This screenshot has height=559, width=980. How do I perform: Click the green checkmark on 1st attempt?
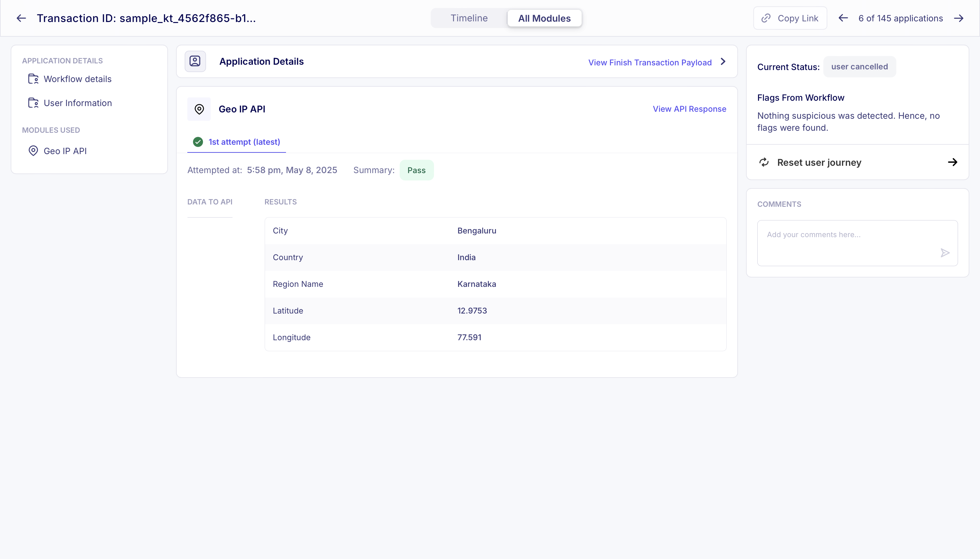197,142
